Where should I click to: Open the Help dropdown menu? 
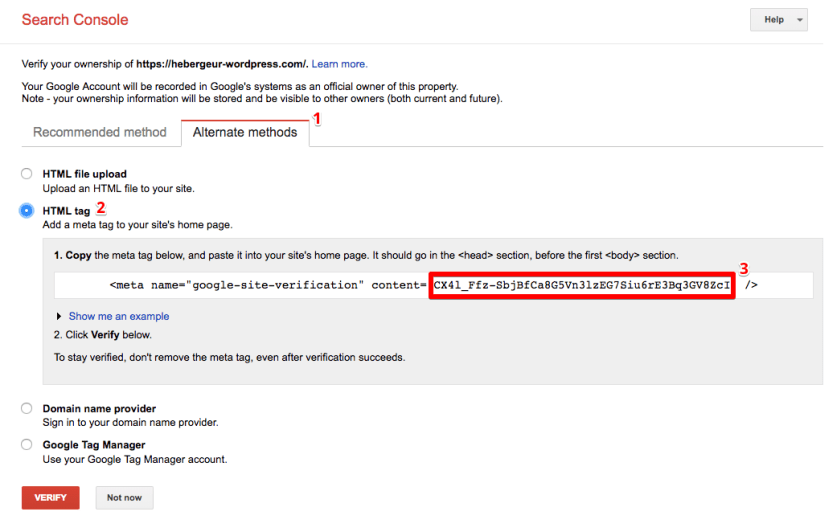click(777, 20)
